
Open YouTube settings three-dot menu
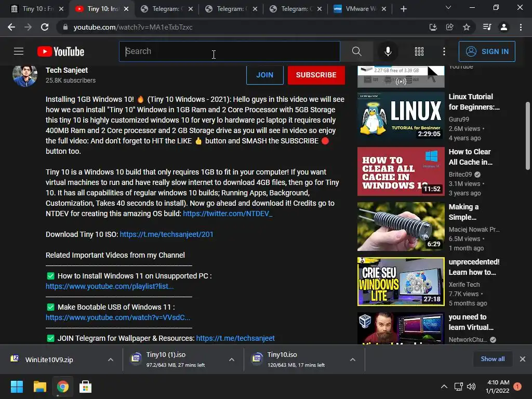(444, 51)
